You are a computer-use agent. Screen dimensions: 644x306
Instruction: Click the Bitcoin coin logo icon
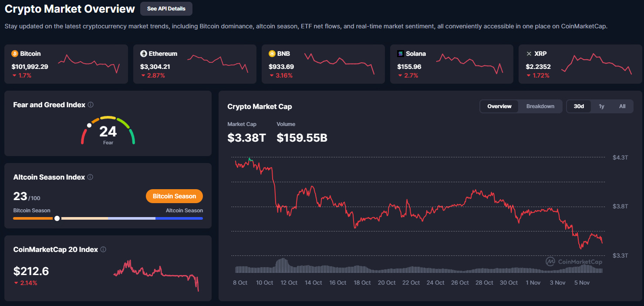point(14,54)
